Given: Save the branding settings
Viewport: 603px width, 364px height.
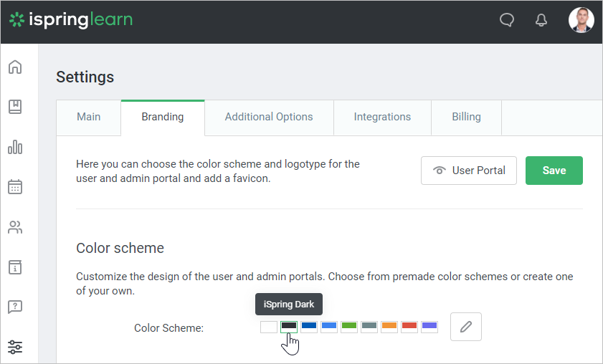Looking at the screenshot, I should 554,171.
